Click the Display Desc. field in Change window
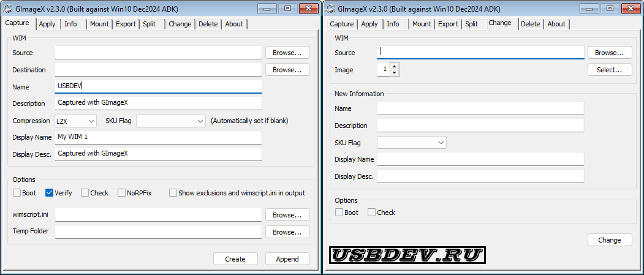The image size is (644, 275). pos(480,176)
